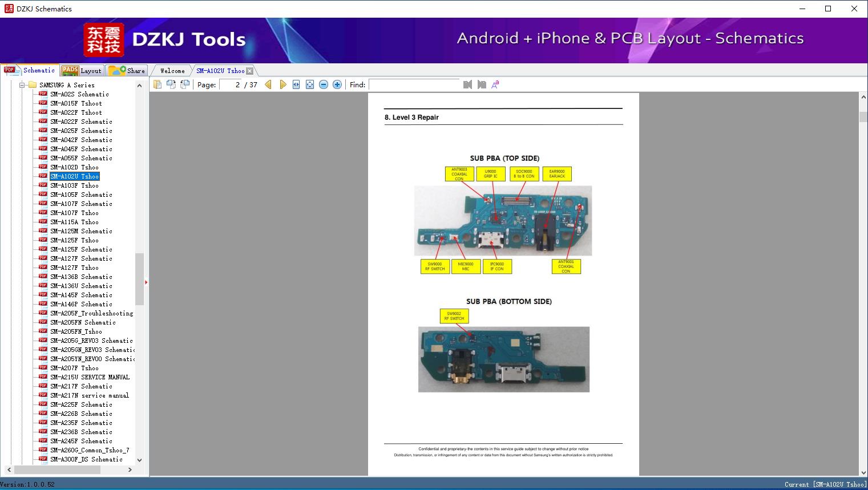Open SM-A102D Tshoo file
This screenshot has height=490, width=868.
click(74, 167)
